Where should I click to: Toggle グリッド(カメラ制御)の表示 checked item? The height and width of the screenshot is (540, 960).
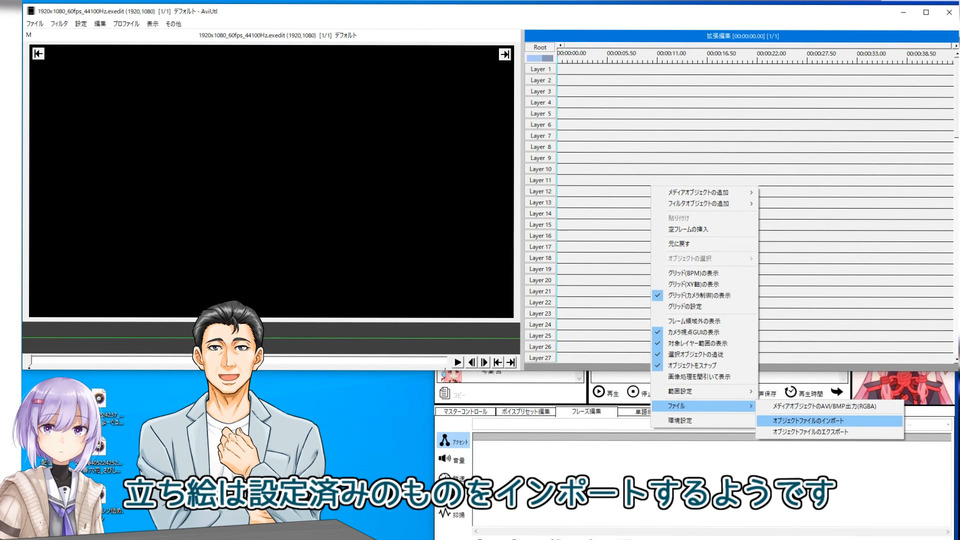(x=704, y=295)
